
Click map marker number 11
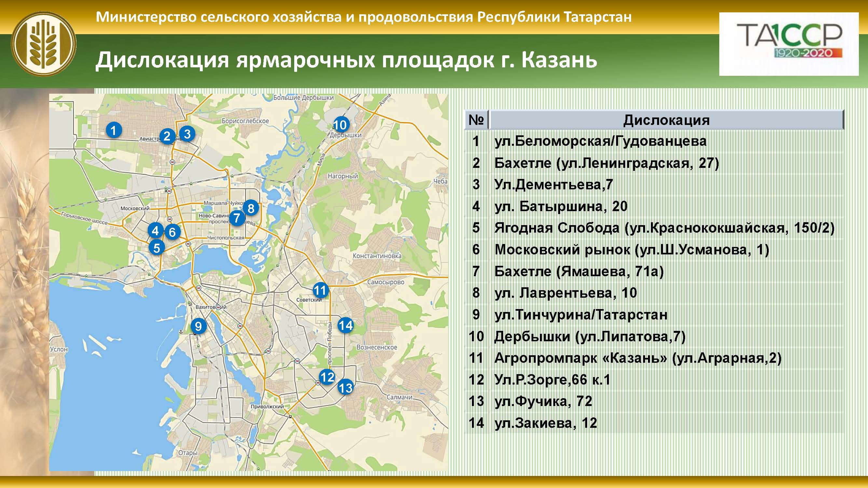click(x=321, y=290)
